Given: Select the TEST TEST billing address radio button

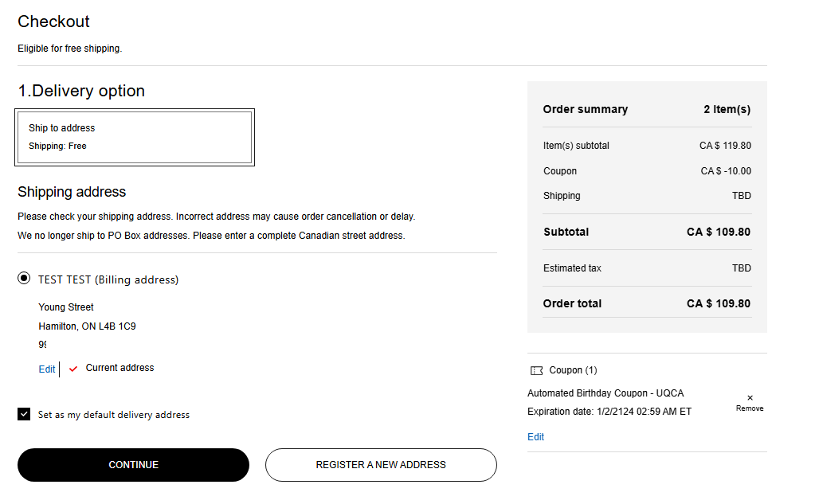Looking at the screenshot, I should coord(25,279).
